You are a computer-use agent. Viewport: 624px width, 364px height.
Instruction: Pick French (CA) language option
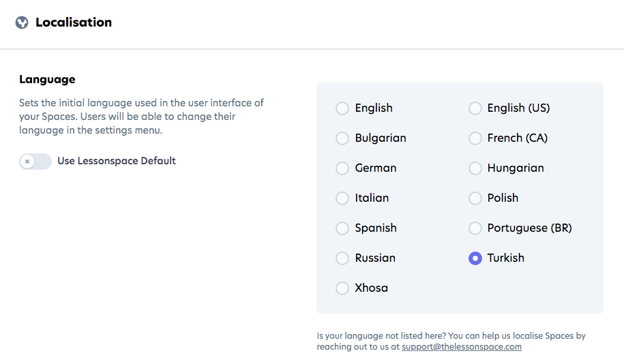(475, 138)
